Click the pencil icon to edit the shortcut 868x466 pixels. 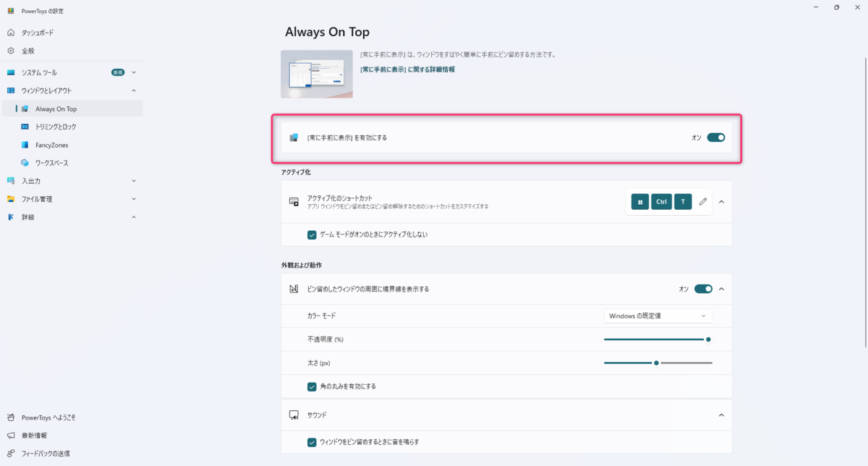(703, 202)
